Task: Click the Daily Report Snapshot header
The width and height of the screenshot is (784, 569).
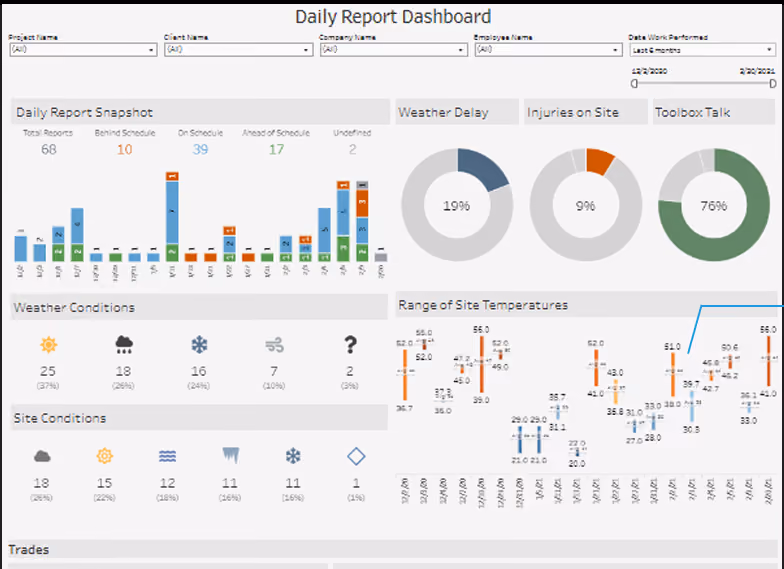Action: (200, 112)
